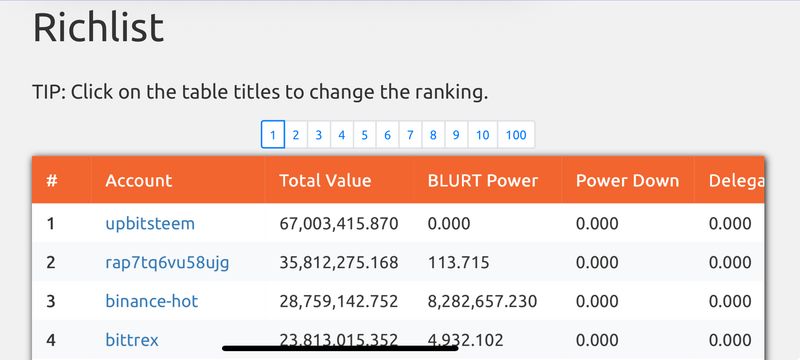
Task: Sort by the # rank column header
Action: point(52,181)
